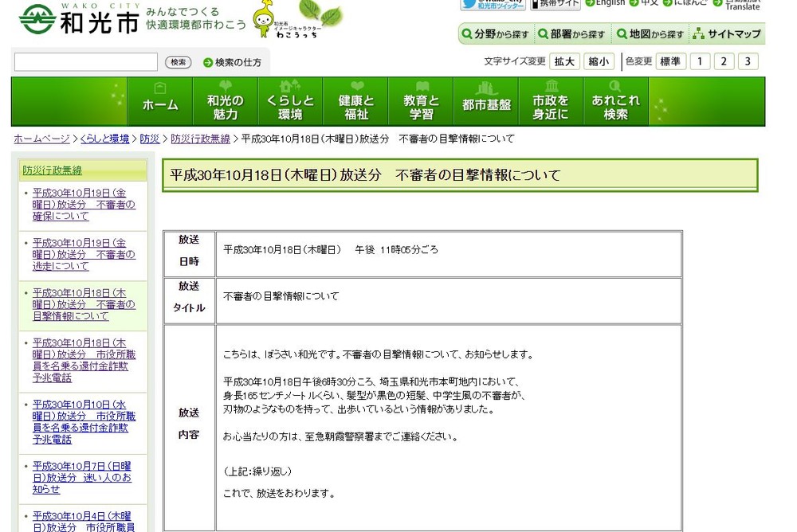Click inside the site search input field
Image resolution: width=797 pixels, height=532 pixels.
coord(84,61)
